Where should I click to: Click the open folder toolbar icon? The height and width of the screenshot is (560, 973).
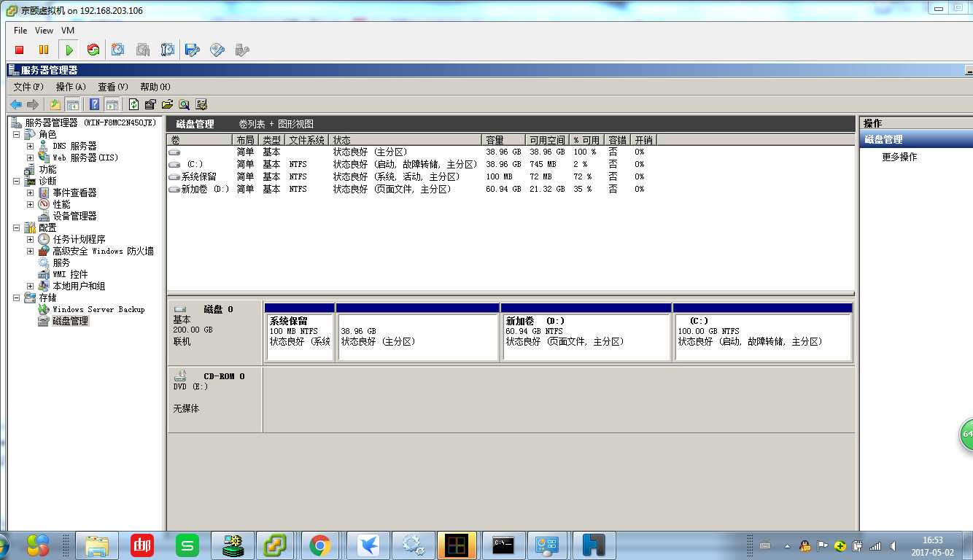(168, 104)
